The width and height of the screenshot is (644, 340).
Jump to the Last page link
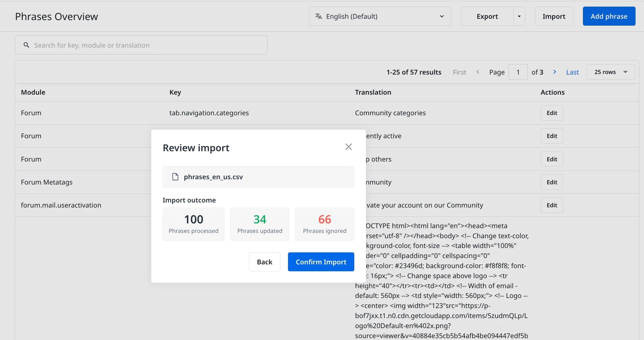tap(572, 72)
